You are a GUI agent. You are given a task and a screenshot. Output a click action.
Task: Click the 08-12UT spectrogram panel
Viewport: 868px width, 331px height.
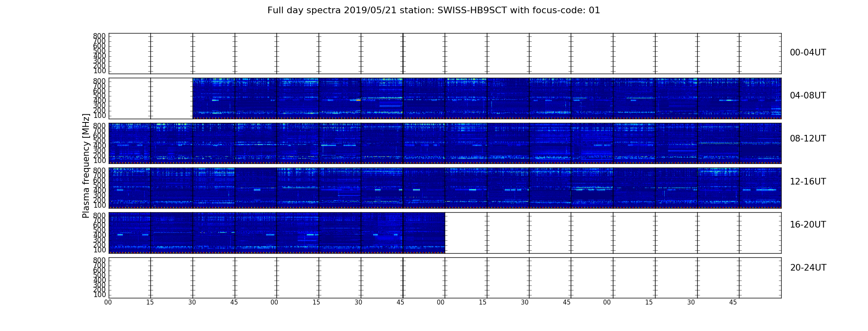[x=445, y=143]
